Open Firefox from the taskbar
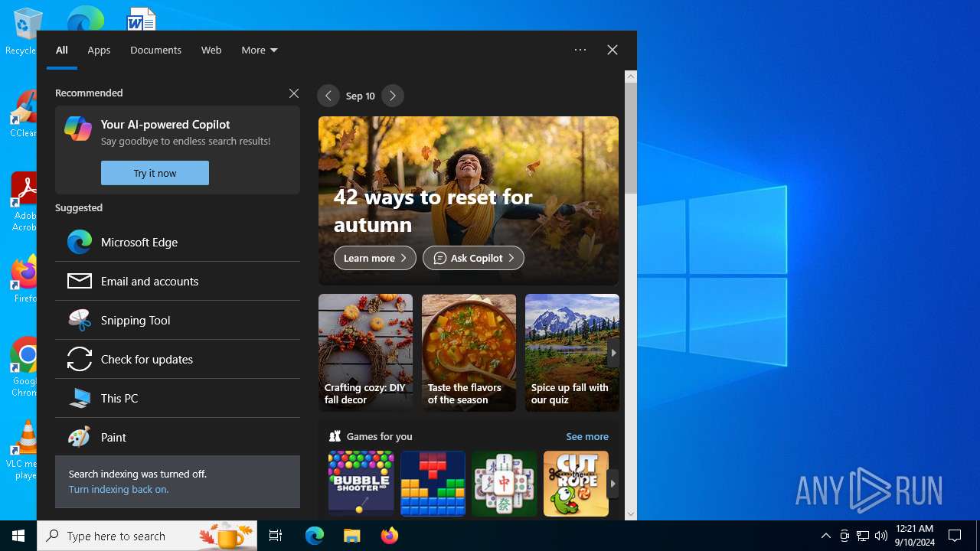 390,536
